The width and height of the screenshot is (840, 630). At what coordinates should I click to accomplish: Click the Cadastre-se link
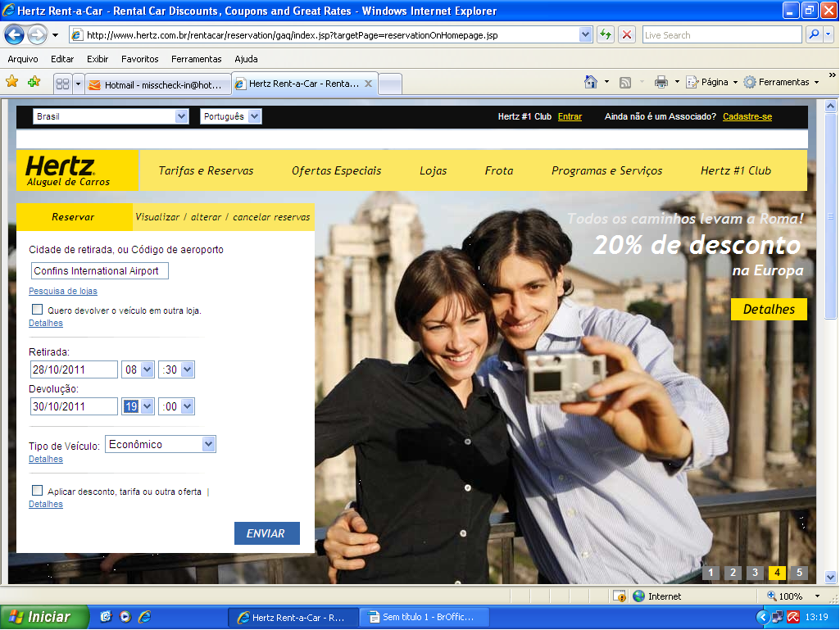747,116
